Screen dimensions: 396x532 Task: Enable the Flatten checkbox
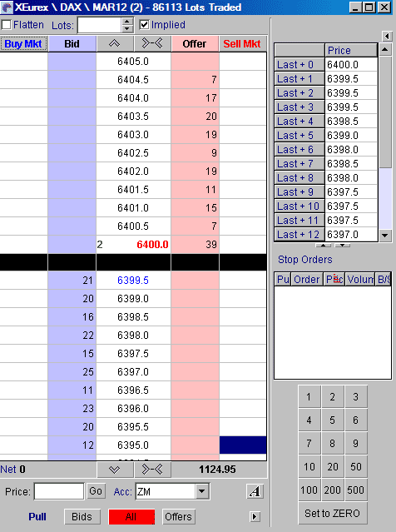point(6,25)
